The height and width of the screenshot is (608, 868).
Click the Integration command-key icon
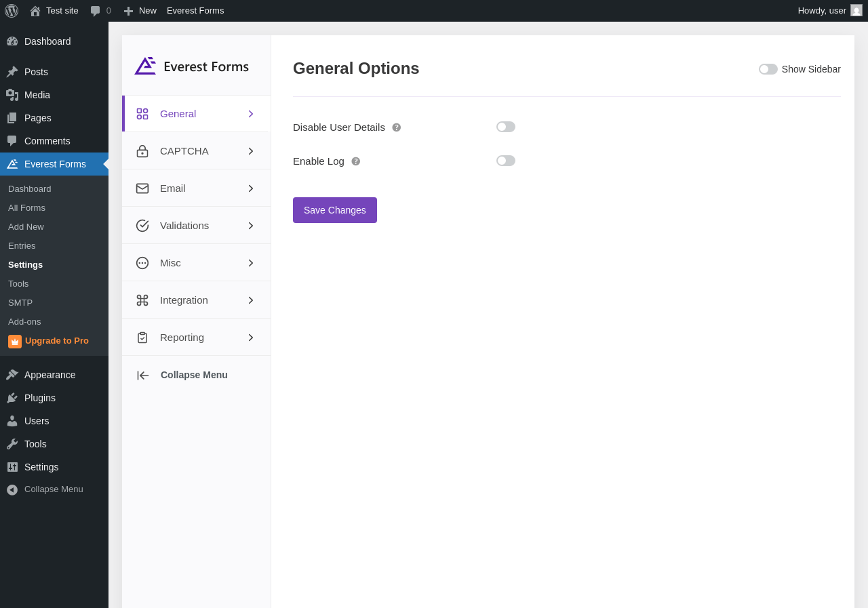[x=142, y=300]
